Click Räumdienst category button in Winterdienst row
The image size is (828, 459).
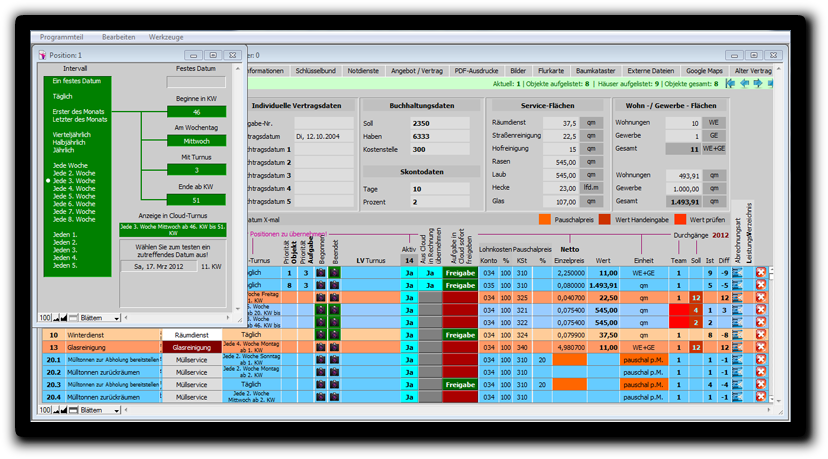(x=191, y=335)
